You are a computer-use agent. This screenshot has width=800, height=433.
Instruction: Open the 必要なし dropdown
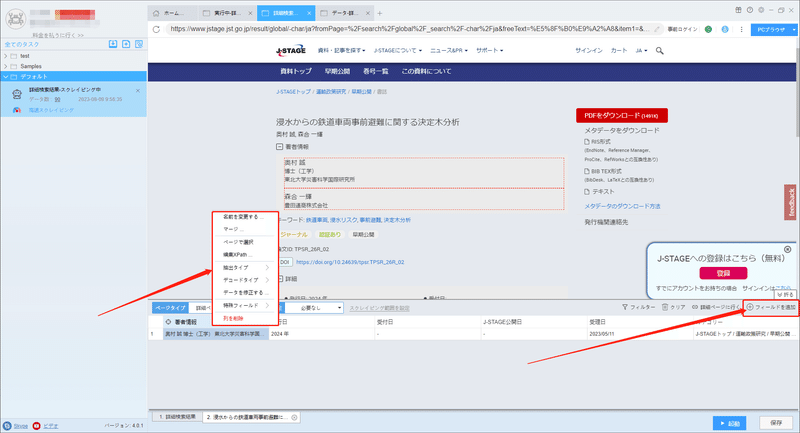314,308
